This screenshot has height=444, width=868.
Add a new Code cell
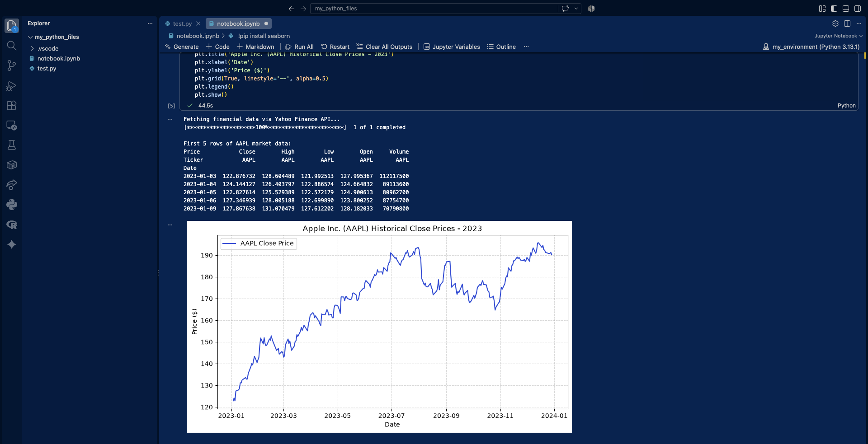tap(218, 47)
